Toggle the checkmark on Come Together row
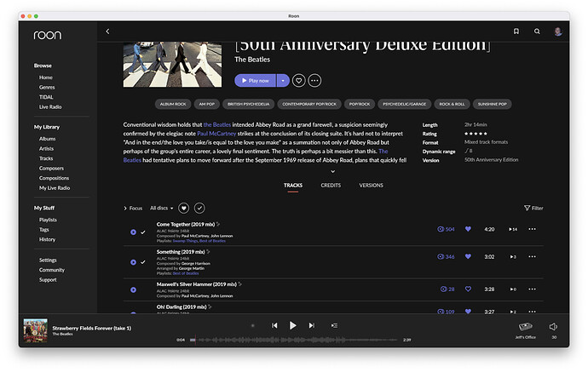The image size is (588, 372). coord(143,232)
